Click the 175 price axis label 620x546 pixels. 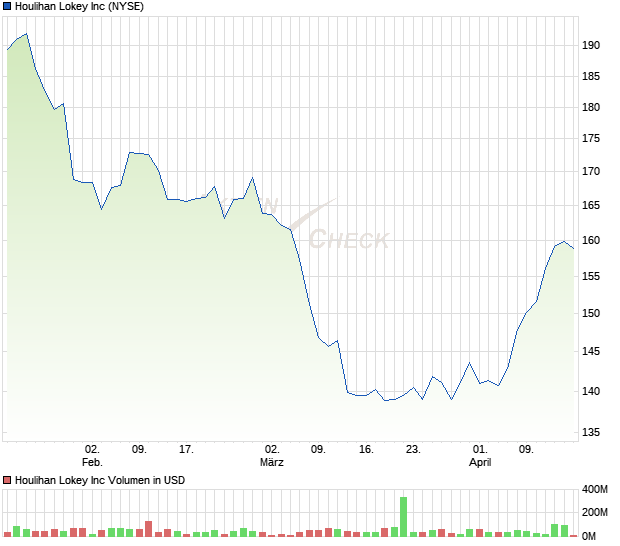(x=591, y=138)
